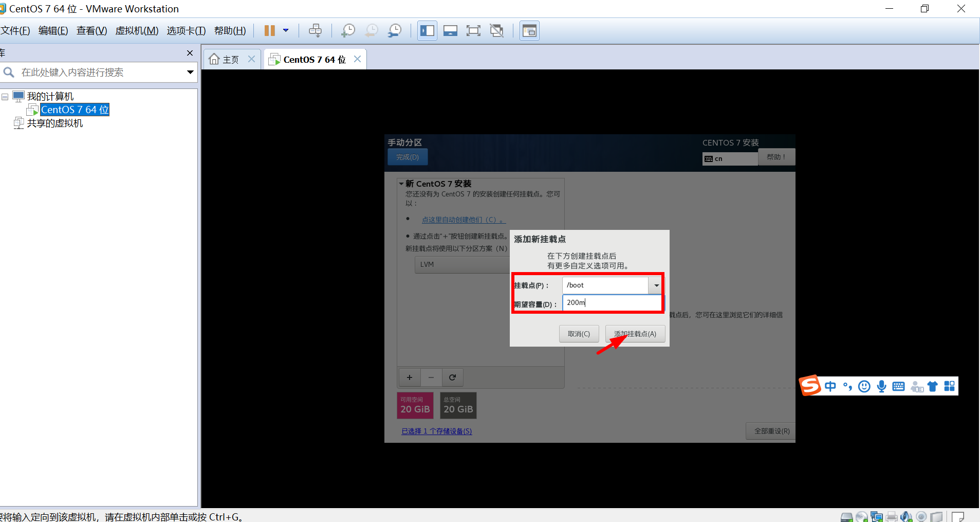Pause the virtual machine with the orange button

coord(269,31)
